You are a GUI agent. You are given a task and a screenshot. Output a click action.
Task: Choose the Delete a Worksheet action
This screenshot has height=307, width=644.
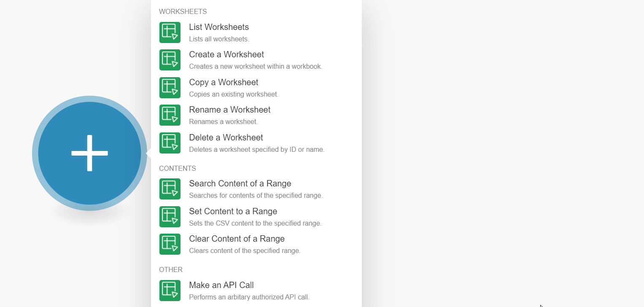coord(226,137)
